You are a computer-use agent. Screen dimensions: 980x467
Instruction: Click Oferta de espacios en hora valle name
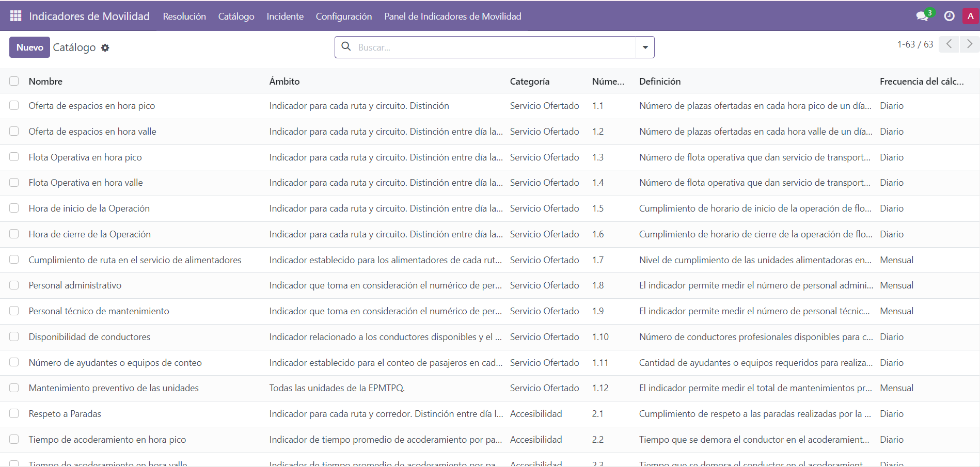[92, 132]
